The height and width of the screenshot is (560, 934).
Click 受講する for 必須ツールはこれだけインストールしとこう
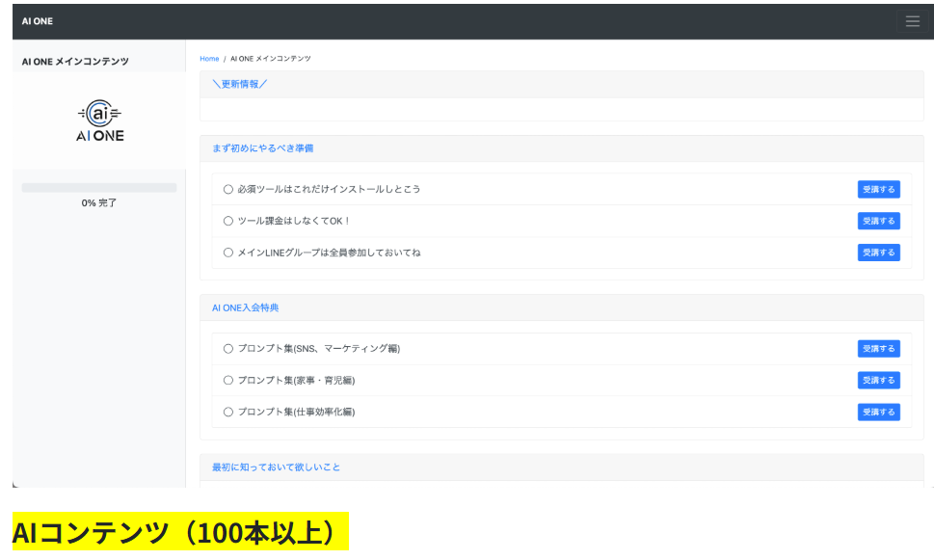click(x=879, y=190)
